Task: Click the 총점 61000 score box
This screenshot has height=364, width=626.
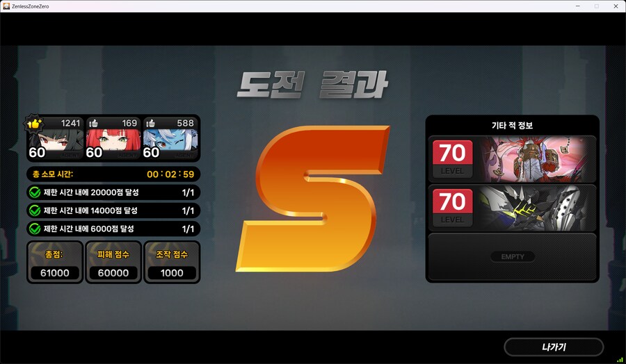Action: 55,262
